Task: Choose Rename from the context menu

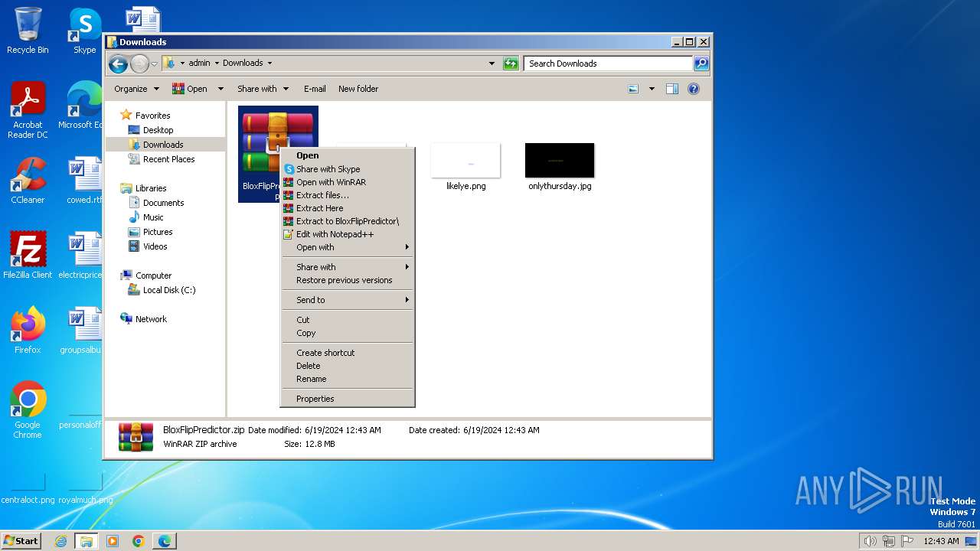Action: (x=348, y=379)
